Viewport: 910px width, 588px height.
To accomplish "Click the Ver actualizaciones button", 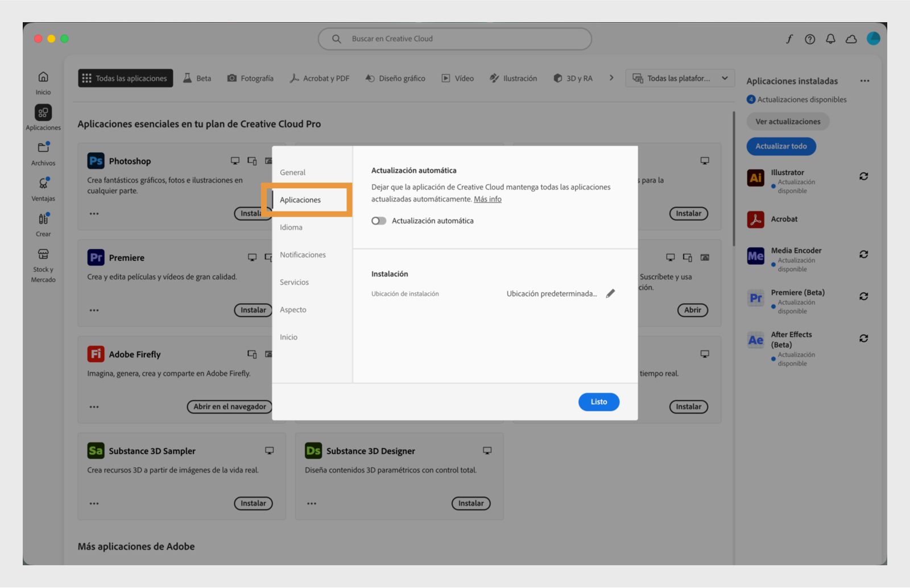I will (788, 122).
